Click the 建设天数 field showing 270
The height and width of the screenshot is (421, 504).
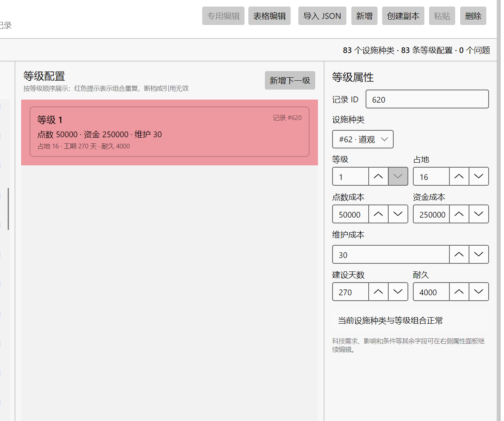pyautogui.click(x=351, y=292)
